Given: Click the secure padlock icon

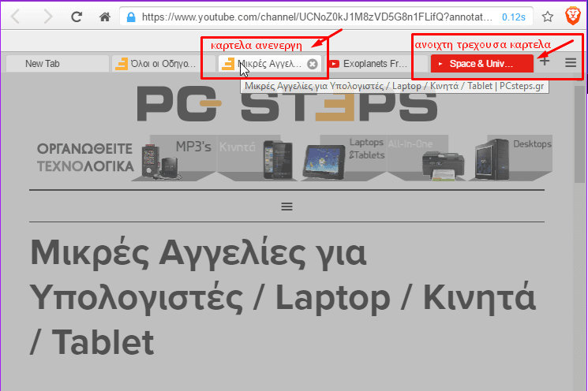Looking at the screenshot, I should coord(131,17).
